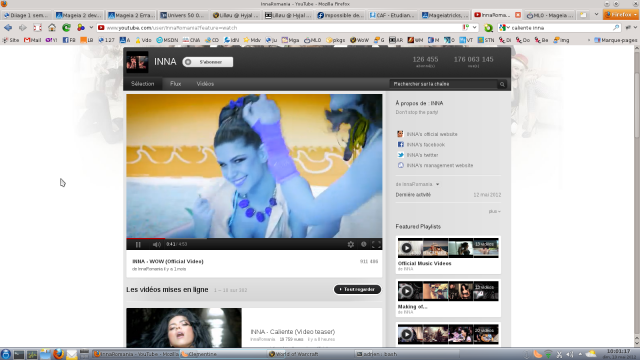Click the new tab button

pos(584,15)
